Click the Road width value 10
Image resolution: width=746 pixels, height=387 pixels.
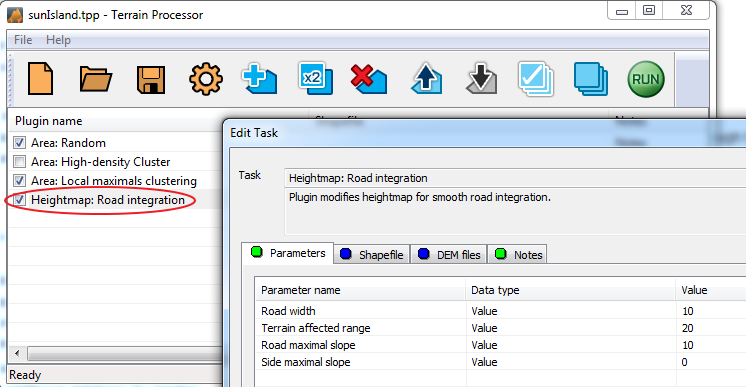(x=687, y=311)
